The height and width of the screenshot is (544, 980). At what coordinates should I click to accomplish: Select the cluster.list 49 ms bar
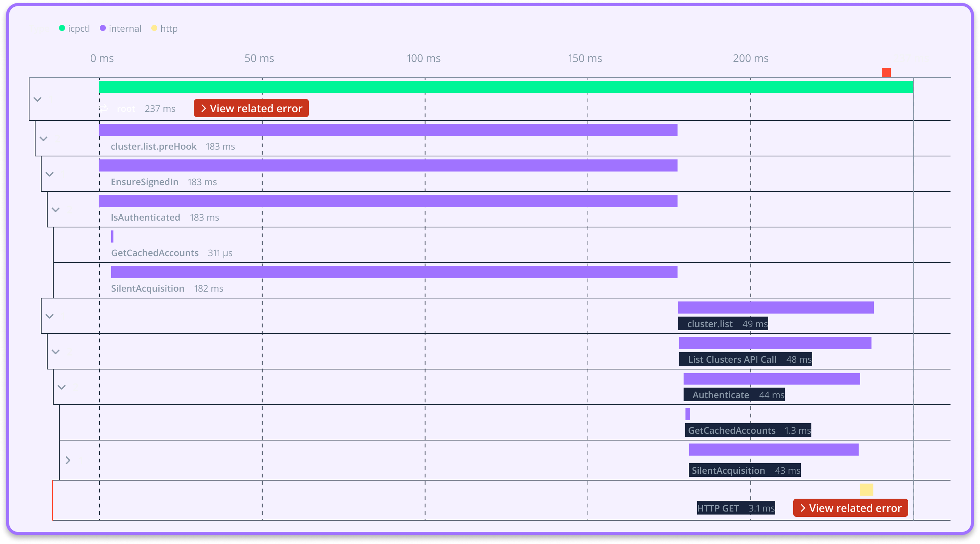776,308
